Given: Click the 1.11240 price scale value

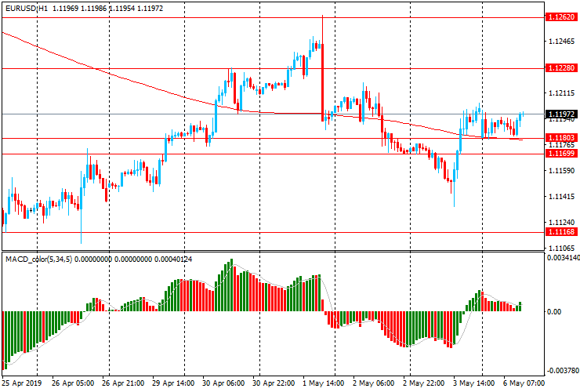Looking at the screenshot, I should (x=561, y=222).
